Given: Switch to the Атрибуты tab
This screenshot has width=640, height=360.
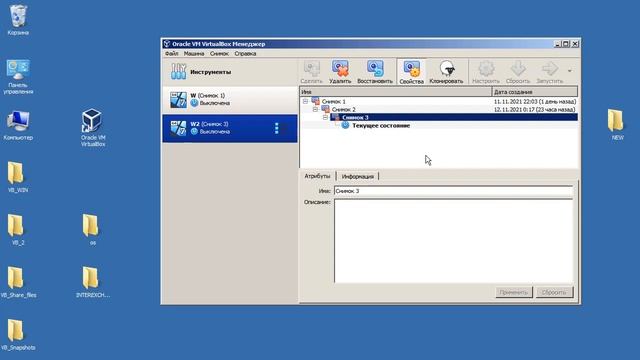Looking at the screenshot, I should click(x=318, y=176).
